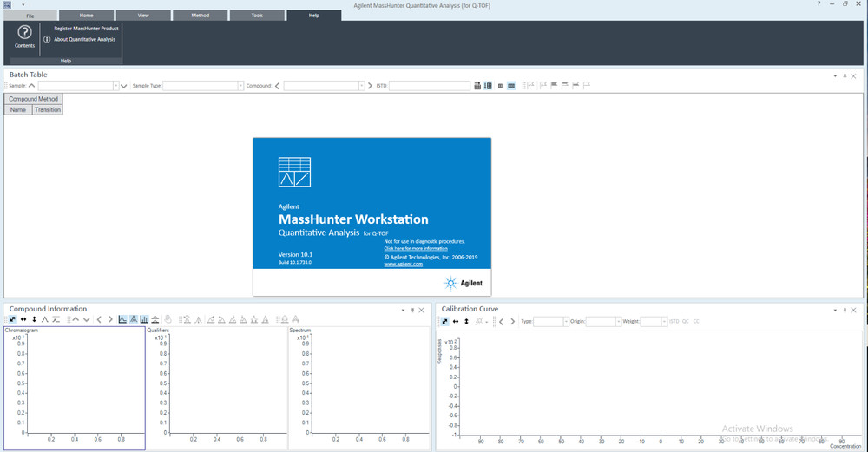Viewport: 868px width, 452px height.
Task: Click Register MassHunter Product
Action: [x=86, y=29]
